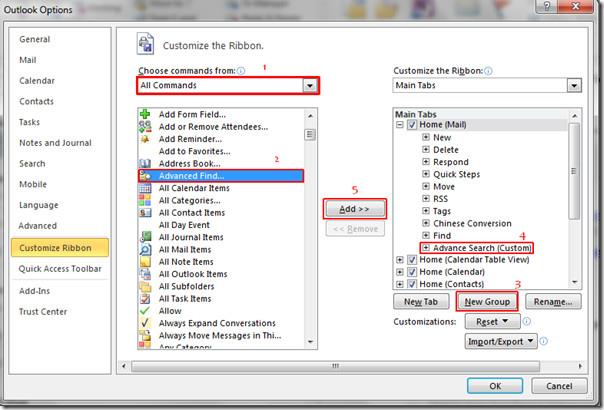Open the Reset dropdown button
The height and width of the screenshot is (410, 604).
click(492, 321)
